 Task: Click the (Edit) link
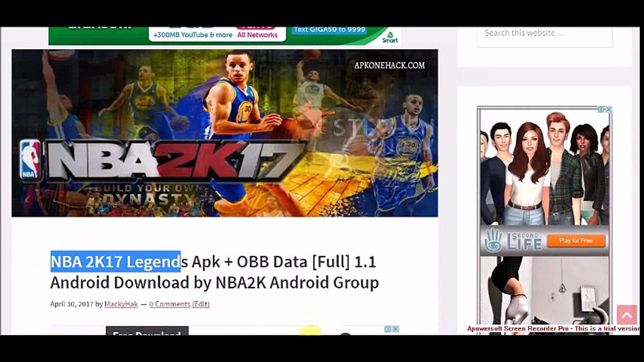(x=201, y=304)
